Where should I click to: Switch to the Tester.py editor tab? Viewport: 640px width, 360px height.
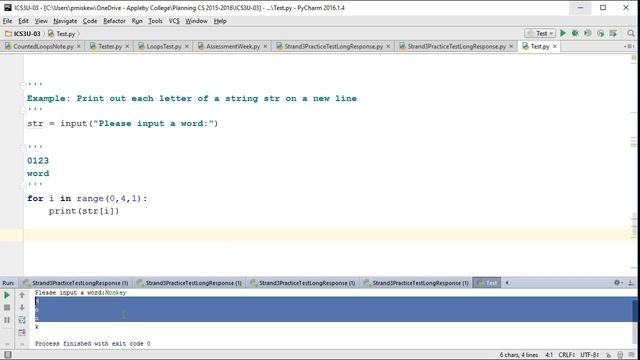tap(109, 46)
